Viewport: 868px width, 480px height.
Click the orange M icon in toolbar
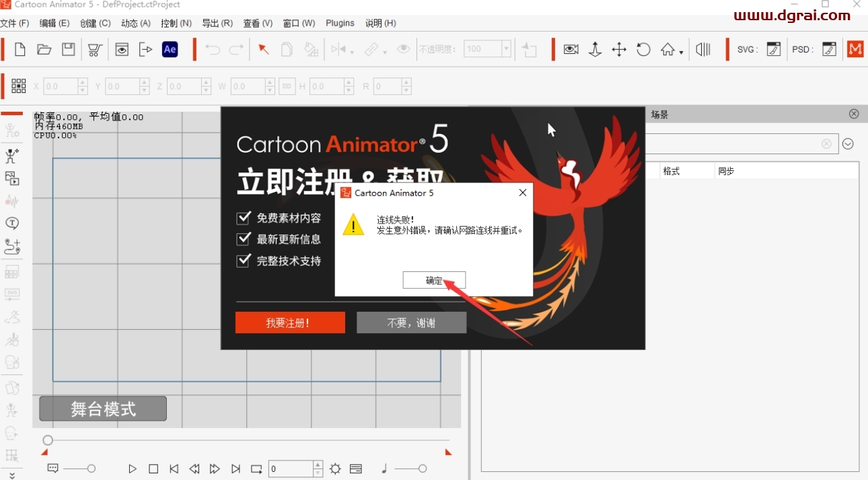point(855,49)
